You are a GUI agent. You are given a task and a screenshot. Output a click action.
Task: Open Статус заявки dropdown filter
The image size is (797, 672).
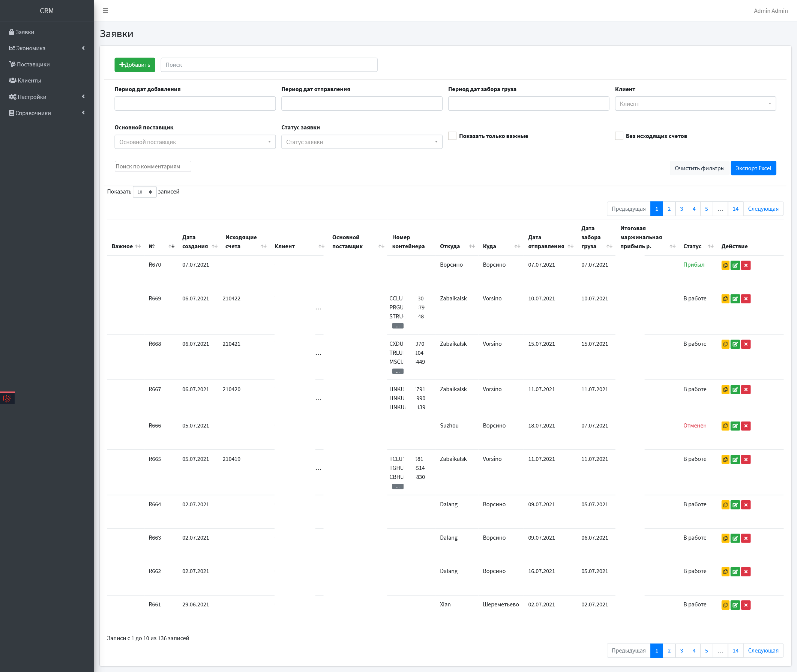pos(362,142)
